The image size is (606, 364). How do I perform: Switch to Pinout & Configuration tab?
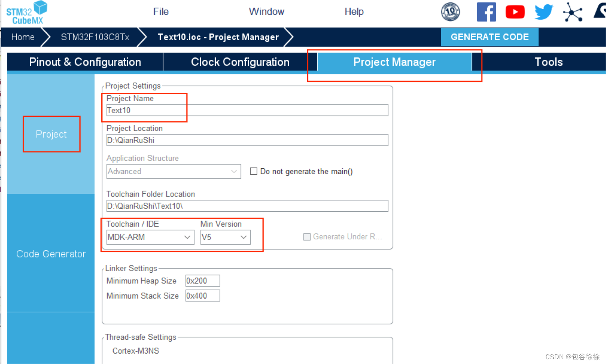tap(85, 62)
